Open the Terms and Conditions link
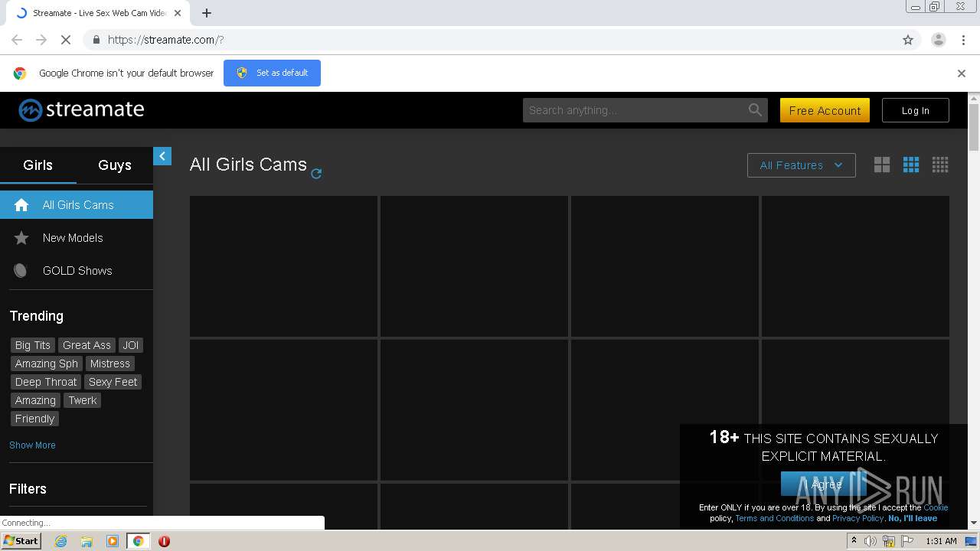The image size is (980, 551). click(x=774, y=518)
